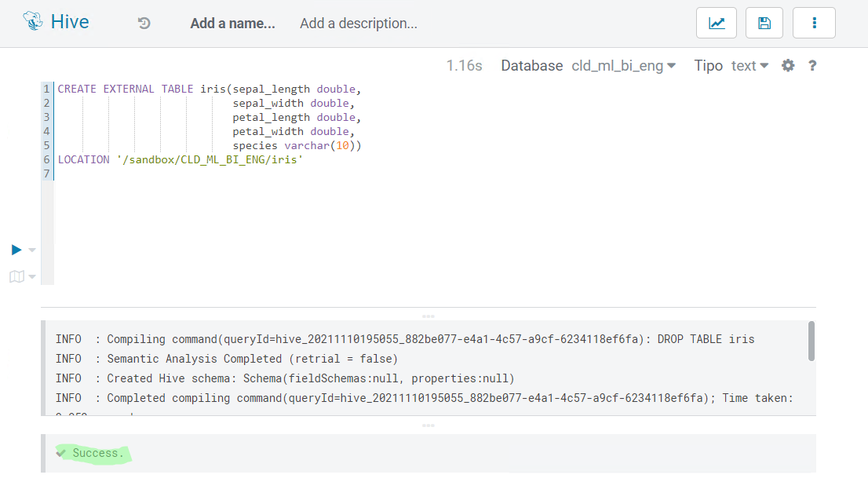Screen dimensions: 868x482
Task: Click the Add a name field
Action: coord(232,24)
